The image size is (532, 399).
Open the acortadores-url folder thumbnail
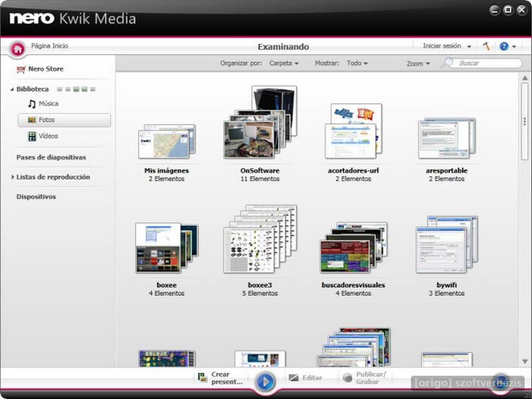tap(353, 131)
